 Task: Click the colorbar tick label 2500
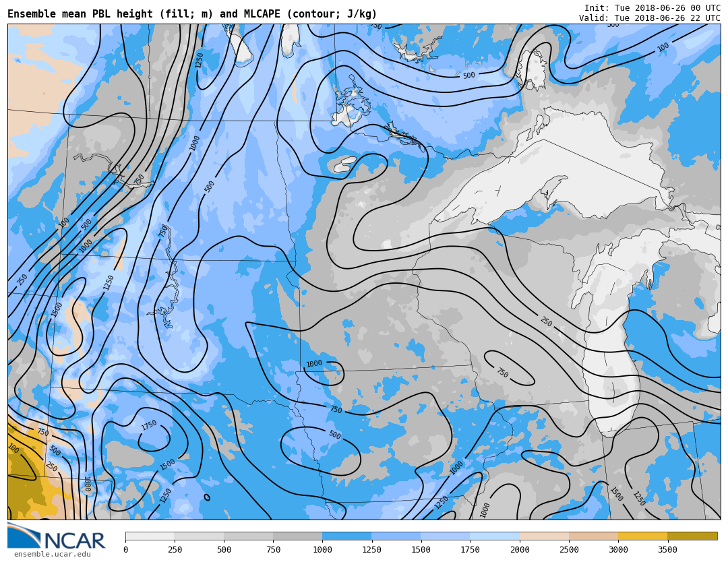[x=569, y=550]
